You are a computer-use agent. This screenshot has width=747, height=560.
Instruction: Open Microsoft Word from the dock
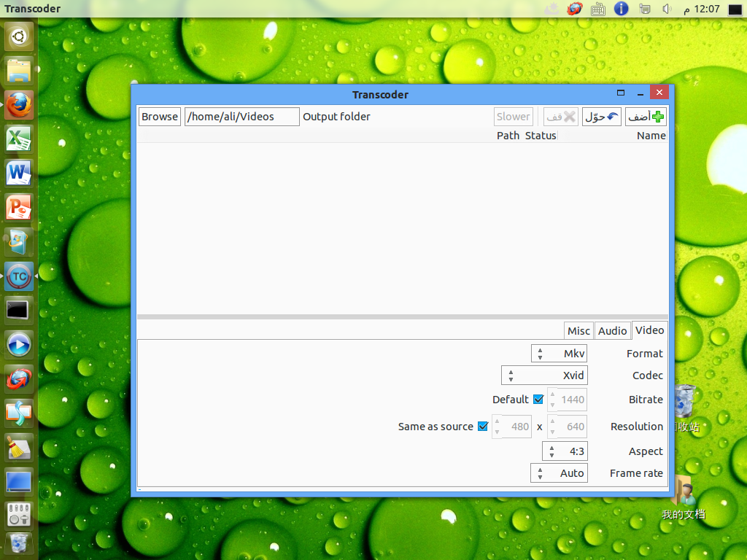point(18,174)
